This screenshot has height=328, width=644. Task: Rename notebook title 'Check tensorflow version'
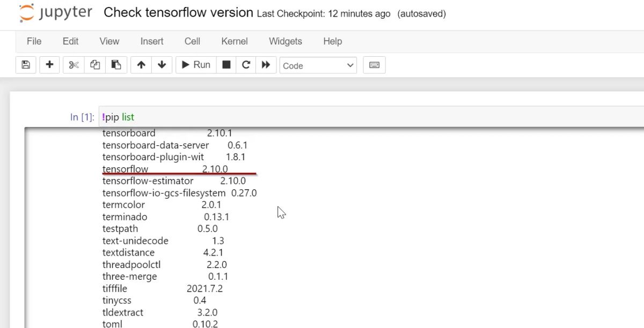178,13
